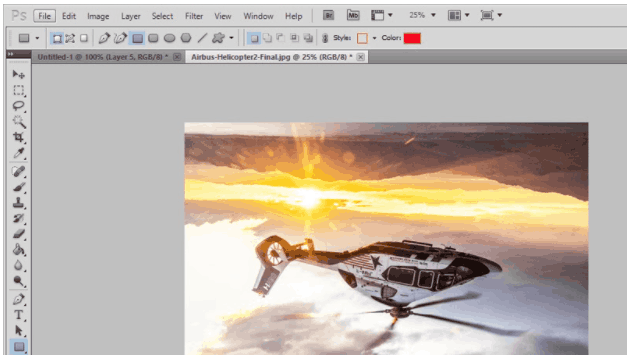Select the Paint Bucket tool
Viewport: 633px width, 360px height.
(x=19, y=250)
